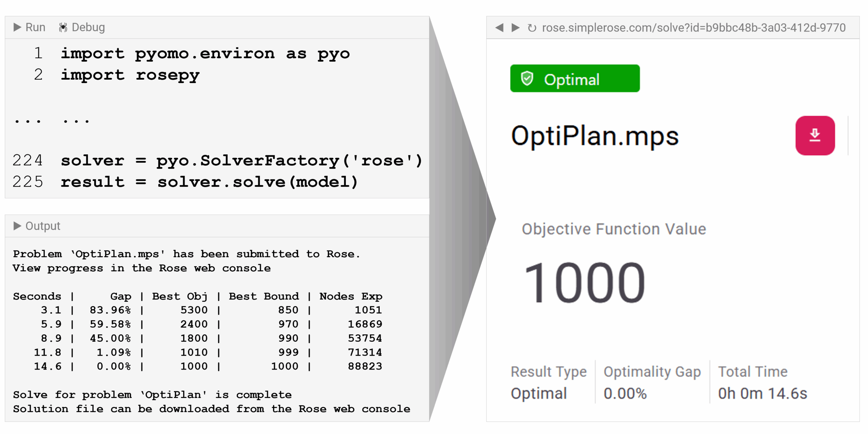The image size is (868, 434).
Task: Click the collapsed code ellipsis row
Action: [52, 120]
